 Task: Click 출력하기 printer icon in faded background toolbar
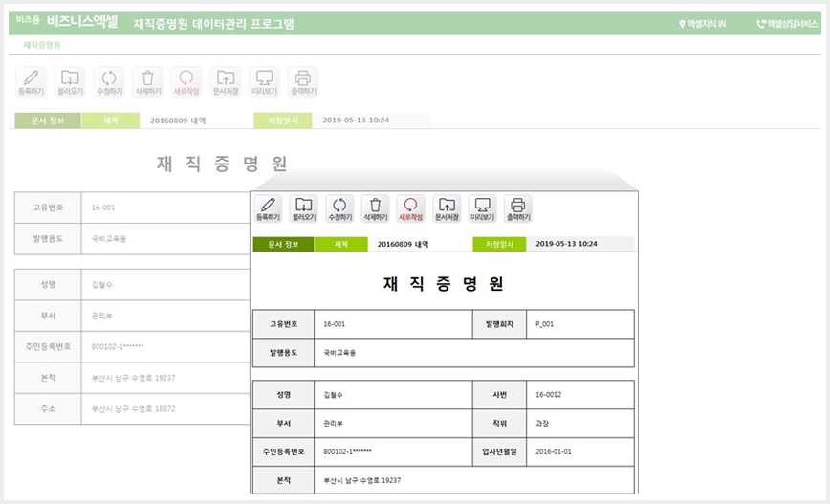click(303, 82)
